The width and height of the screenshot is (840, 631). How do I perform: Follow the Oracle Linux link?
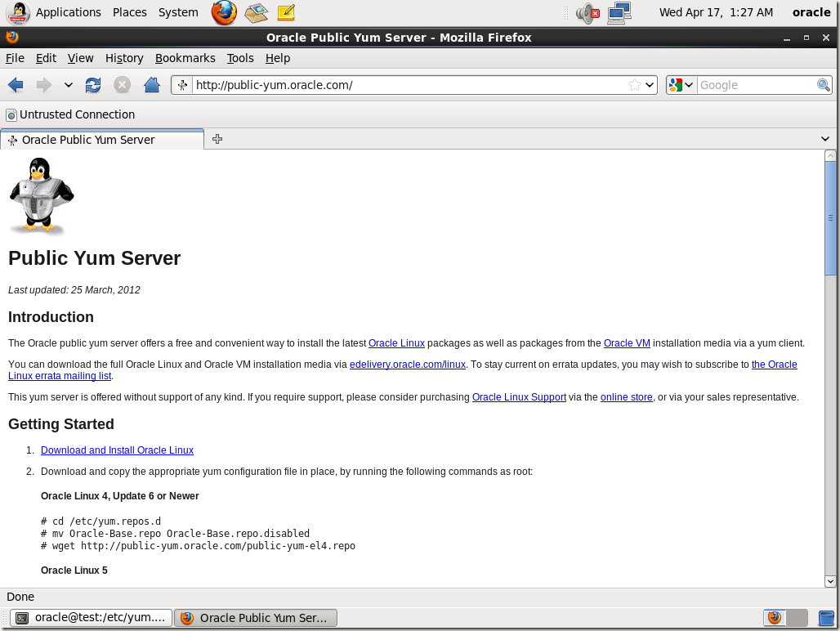pos(396,343)
